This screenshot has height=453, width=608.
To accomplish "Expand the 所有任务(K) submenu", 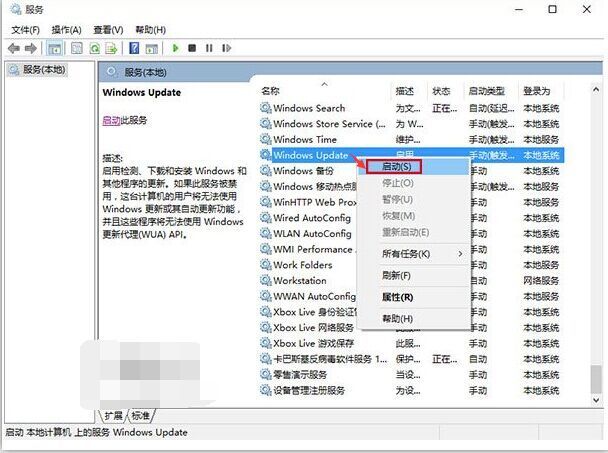I will click(x=414, y=254).
